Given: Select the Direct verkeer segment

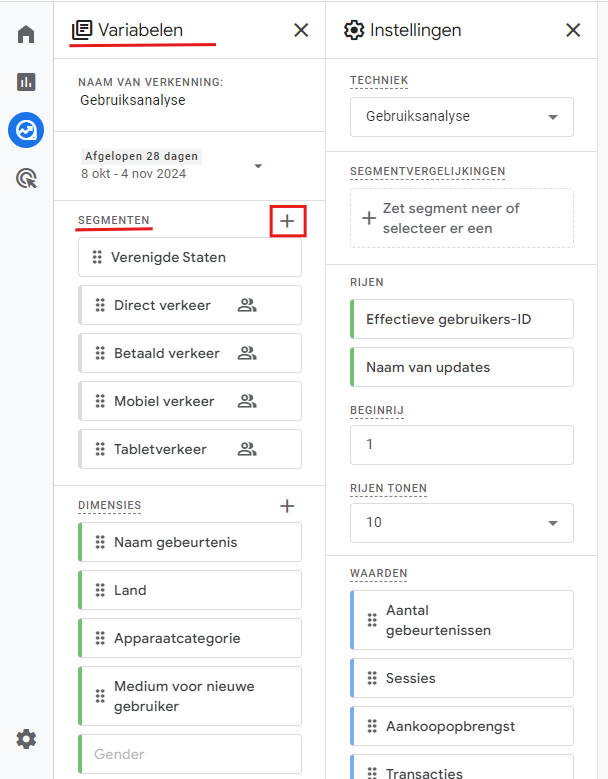Looking at the screenshot, I should pyautogui.click(x=190, y=305).
